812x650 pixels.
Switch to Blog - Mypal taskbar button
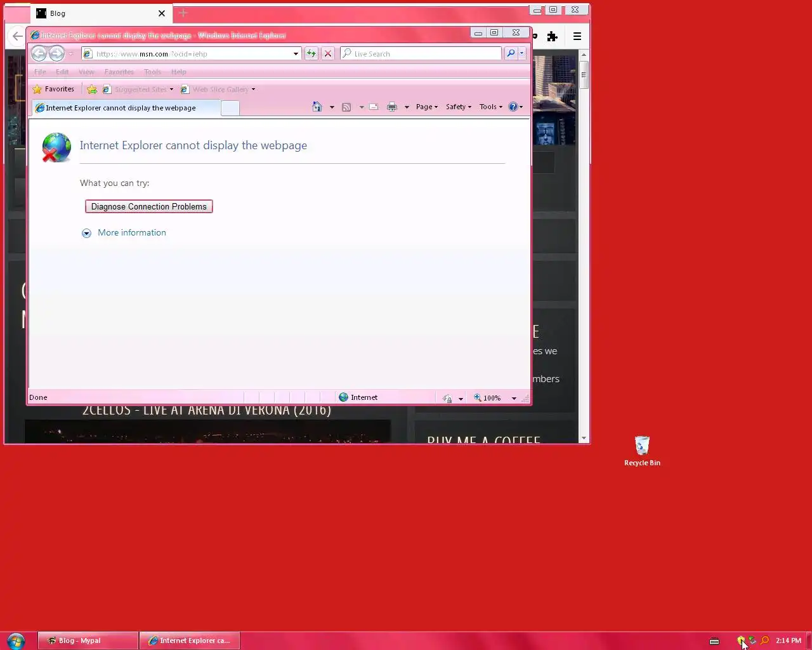point(88,640)
